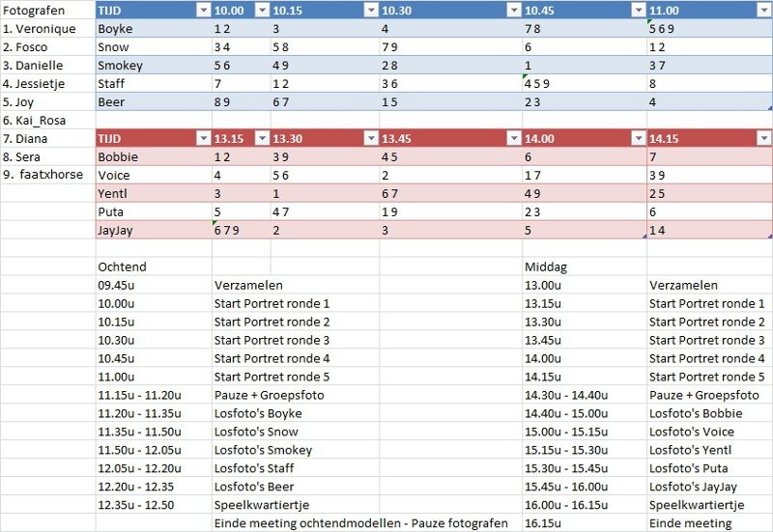Select the Middag heading cell
The height and width of the screenshot is (532, 773).
585,266
